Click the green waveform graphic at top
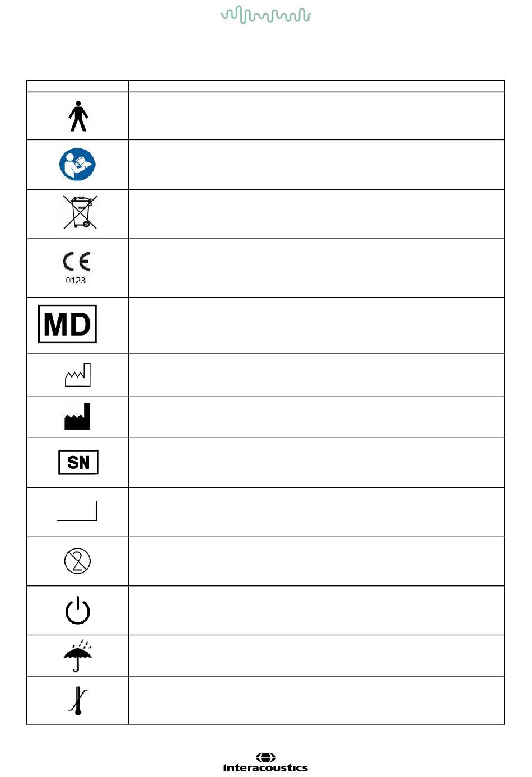 265,15
